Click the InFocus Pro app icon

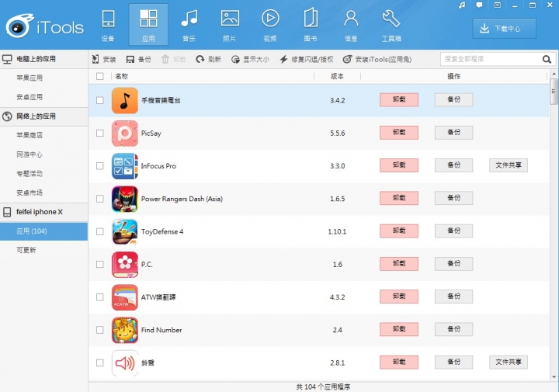(125, 166)
